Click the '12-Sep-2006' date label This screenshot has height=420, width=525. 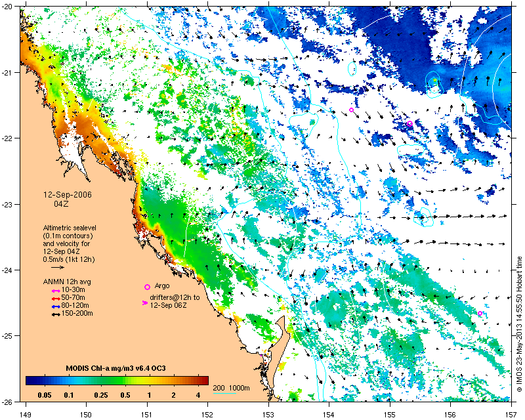tap(68, 195)
